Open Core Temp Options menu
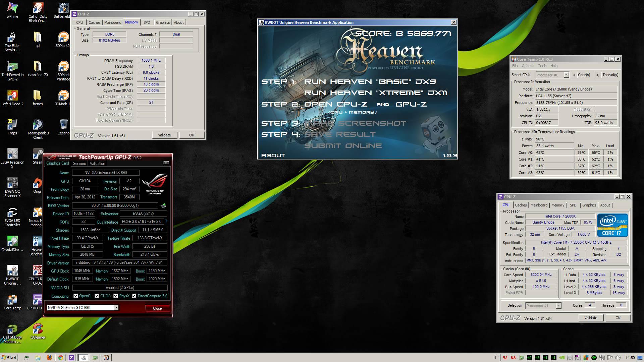This screenshot has width=644, height=362. pyautogui.click(x=528, y=66)
